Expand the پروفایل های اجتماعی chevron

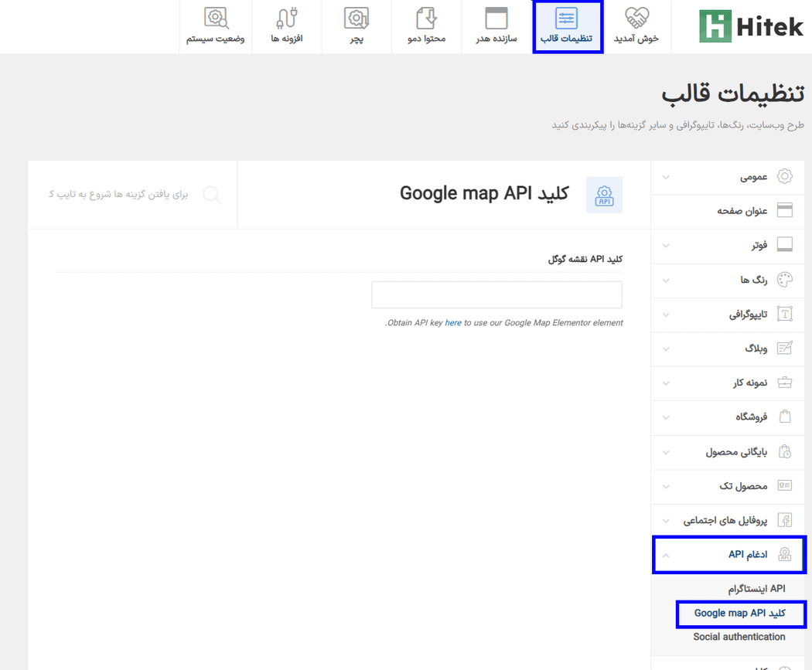[666, 521]
